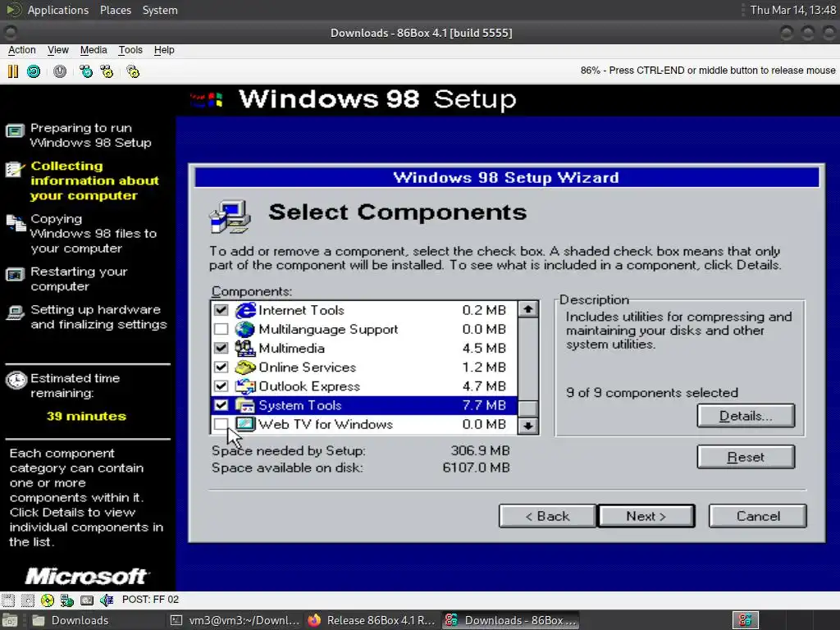840x630 pixels.
Task: Click the Online Services telephone icon
Action: [x=245, y=367]
